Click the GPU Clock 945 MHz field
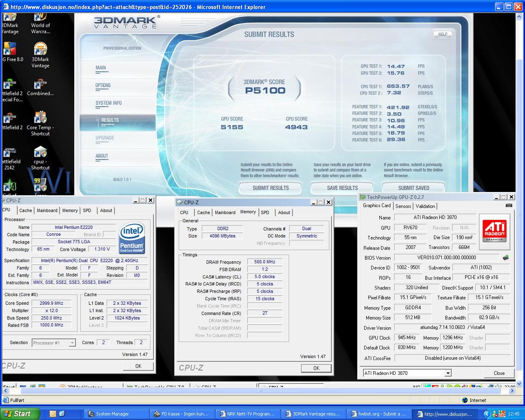The width and height of the screenshot is (525, 420). coord(407,338)
